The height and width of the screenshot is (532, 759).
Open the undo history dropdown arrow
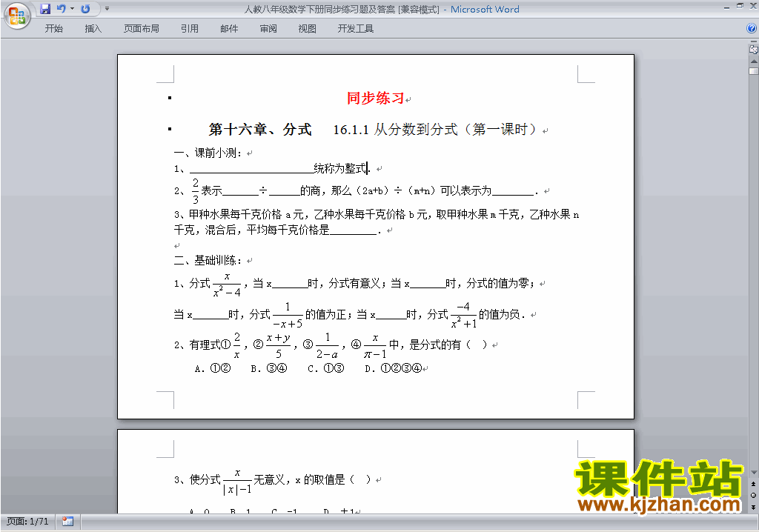tap(73, 9)
